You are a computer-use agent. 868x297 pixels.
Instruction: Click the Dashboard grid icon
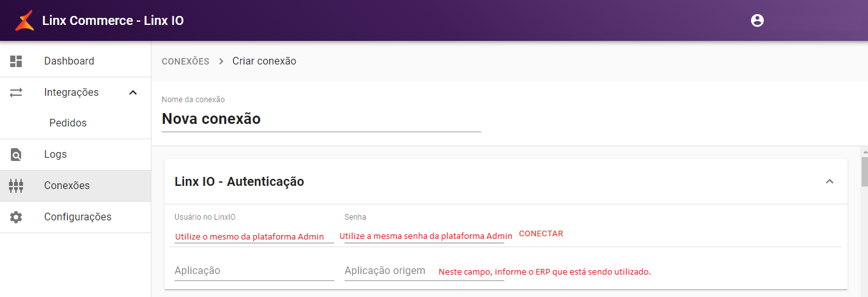coord(16,61)
